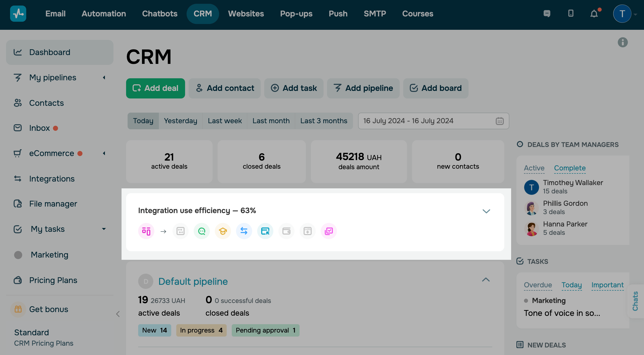Expand Integration use efficiency panel chevron
644x355 pixels.
click(486, 211)
